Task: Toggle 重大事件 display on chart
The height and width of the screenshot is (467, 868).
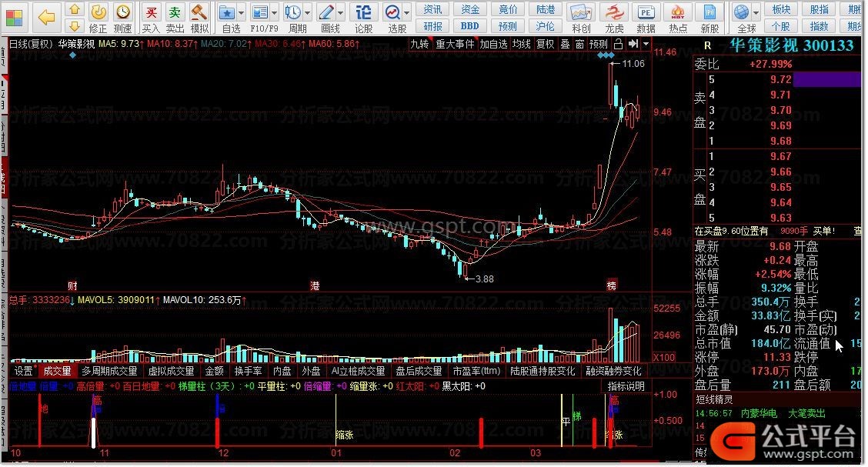Action: [x=455, y=44]
